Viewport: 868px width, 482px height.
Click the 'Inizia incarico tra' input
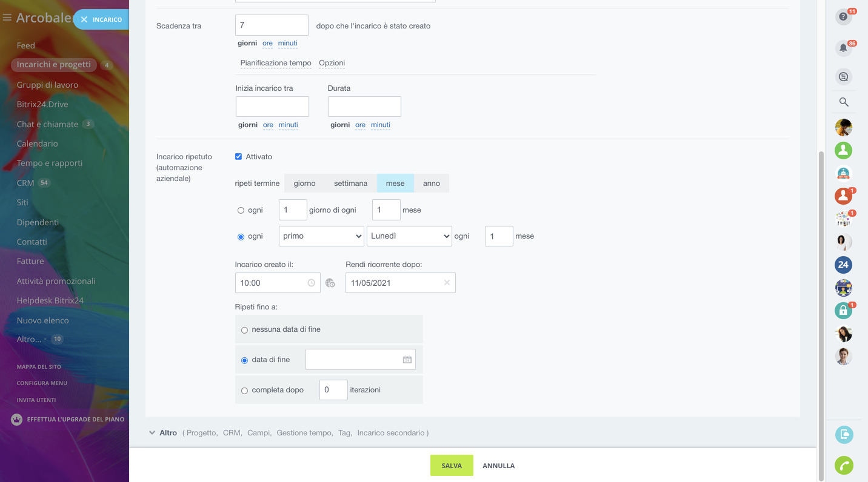pos(272,107)
